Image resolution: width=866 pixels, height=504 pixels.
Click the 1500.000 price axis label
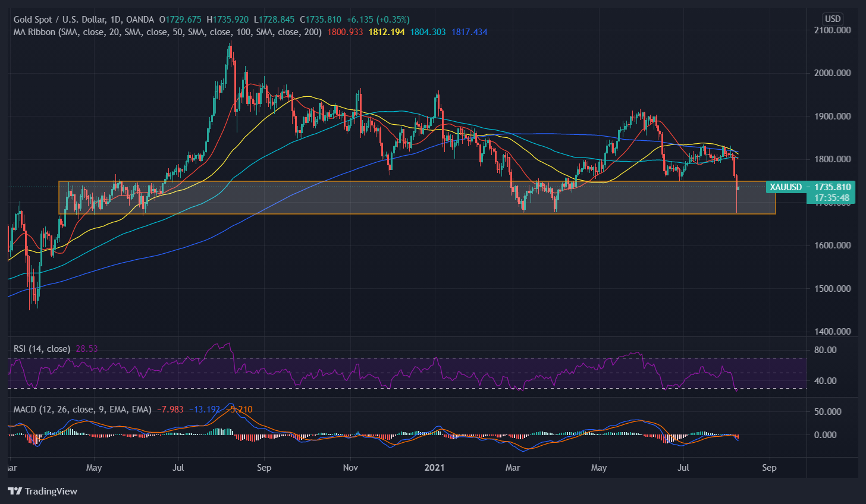833,289
